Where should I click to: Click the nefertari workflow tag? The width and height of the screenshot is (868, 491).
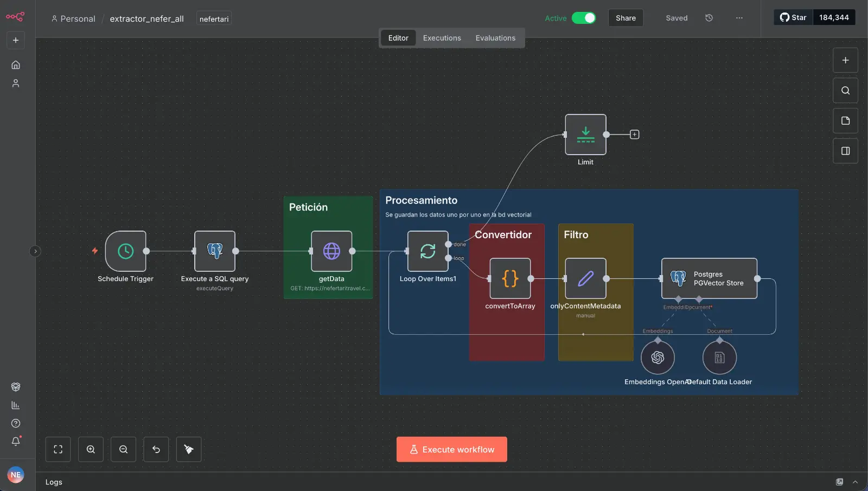[214, 19]
